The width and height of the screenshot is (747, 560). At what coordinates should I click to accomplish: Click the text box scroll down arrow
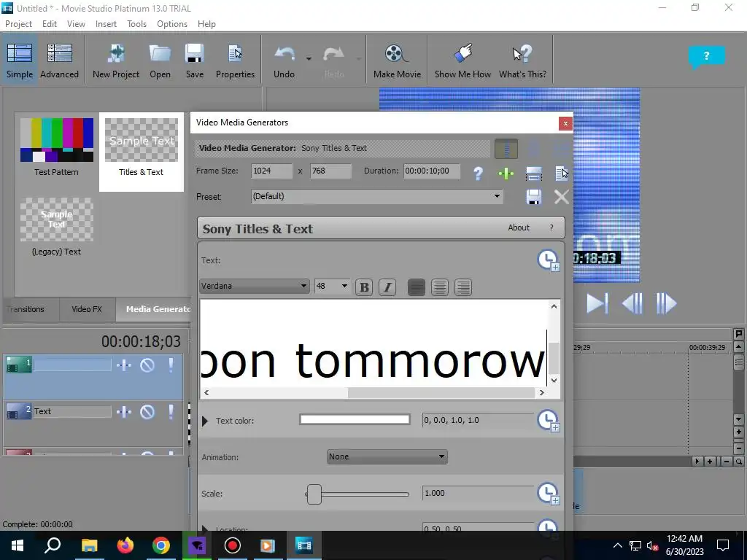(554, 380)
